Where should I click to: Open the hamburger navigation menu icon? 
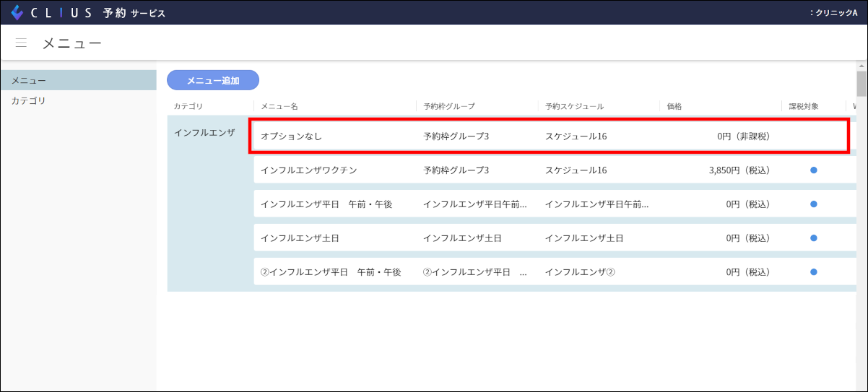point(21,43)
